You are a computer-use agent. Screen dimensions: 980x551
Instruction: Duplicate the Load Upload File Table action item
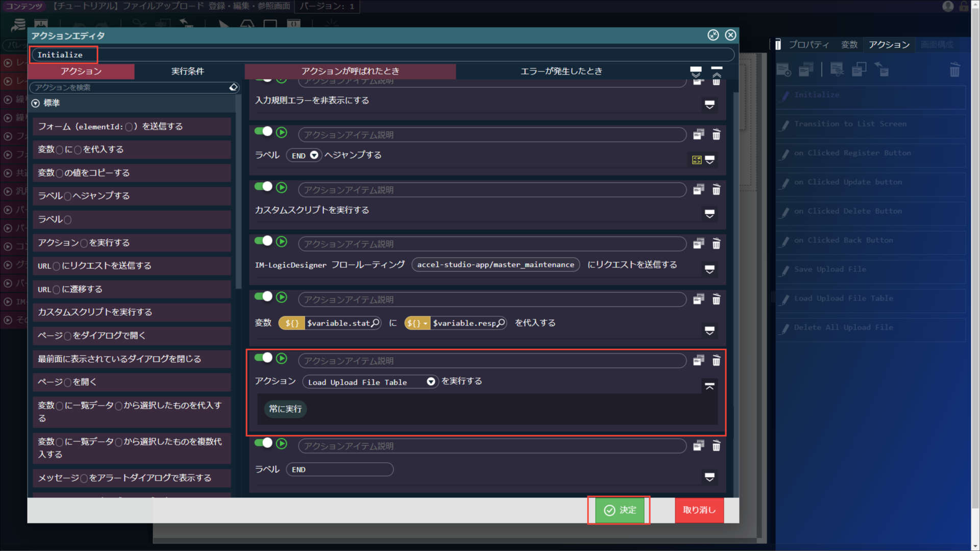[698, 360]
